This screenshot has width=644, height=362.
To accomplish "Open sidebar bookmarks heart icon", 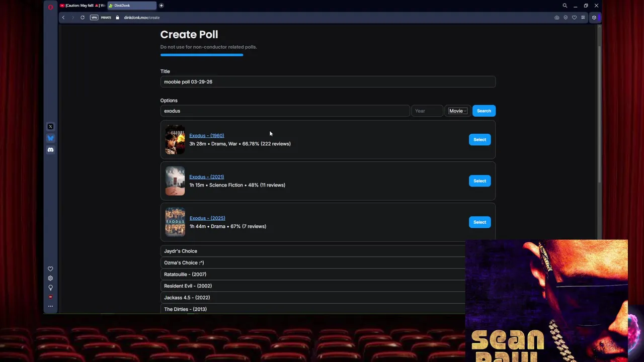I will pyautogui.click(x=50, y=269).
